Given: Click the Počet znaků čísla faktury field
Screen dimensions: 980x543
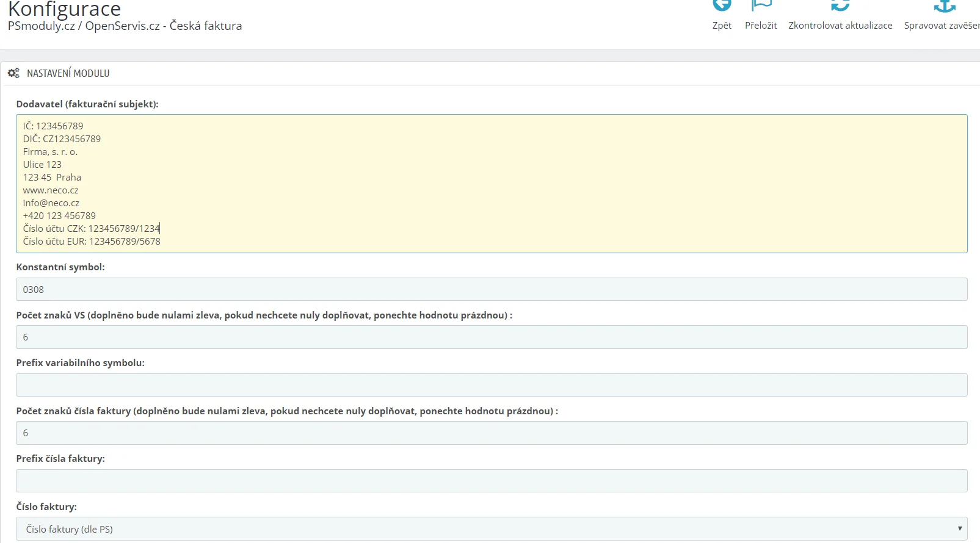Looking at the screenshot, I should tap(491, 433).
